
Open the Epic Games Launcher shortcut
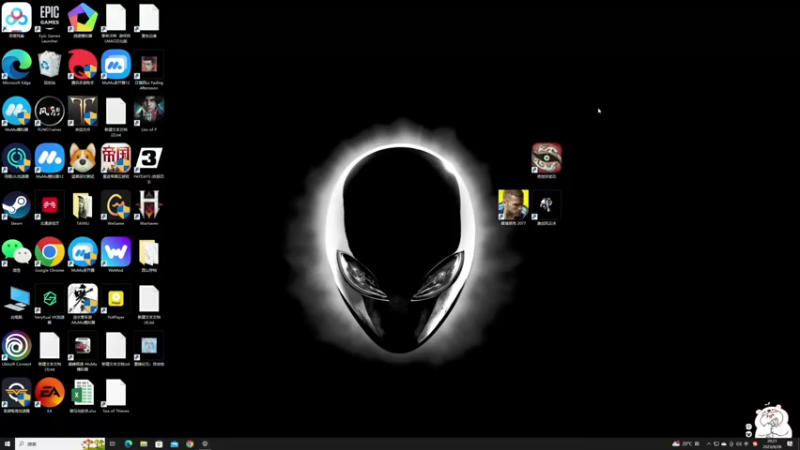[49, 22]
